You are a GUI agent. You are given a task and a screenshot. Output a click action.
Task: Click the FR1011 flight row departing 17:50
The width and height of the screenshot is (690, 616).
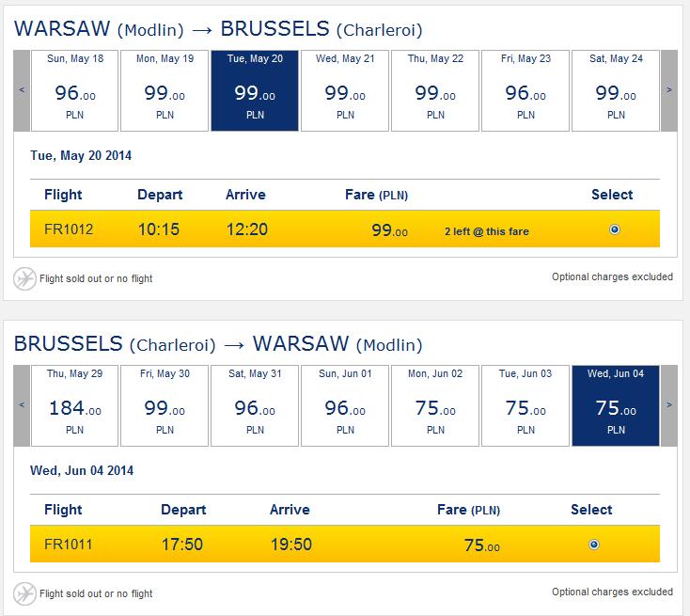click(345, 544)
